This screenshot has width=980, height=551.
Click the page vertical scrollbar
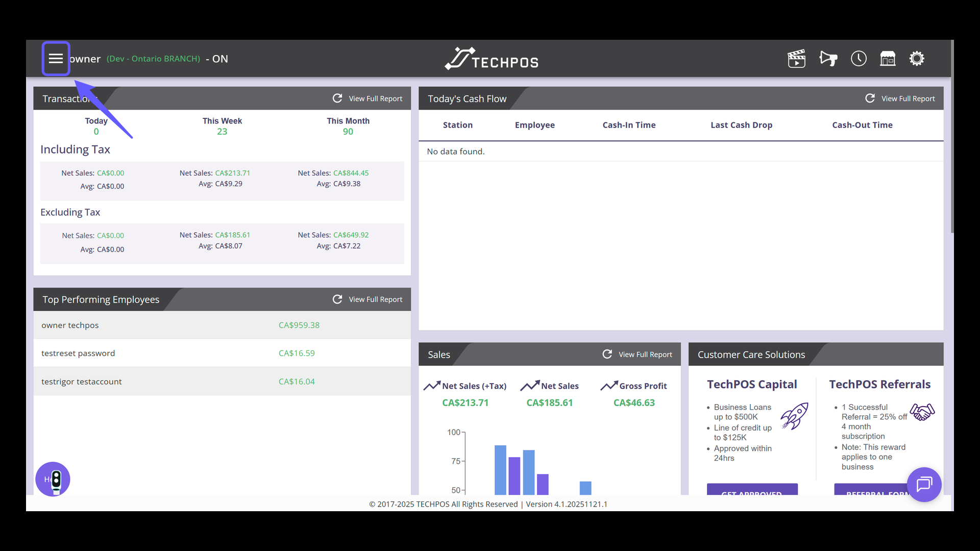tap(952, 153)
